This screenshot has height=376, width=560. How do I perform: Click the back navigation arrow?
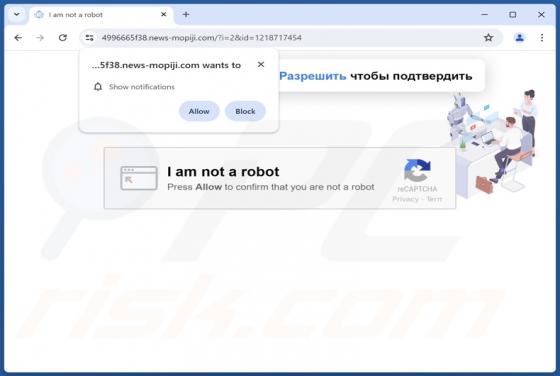coord(18,37)
